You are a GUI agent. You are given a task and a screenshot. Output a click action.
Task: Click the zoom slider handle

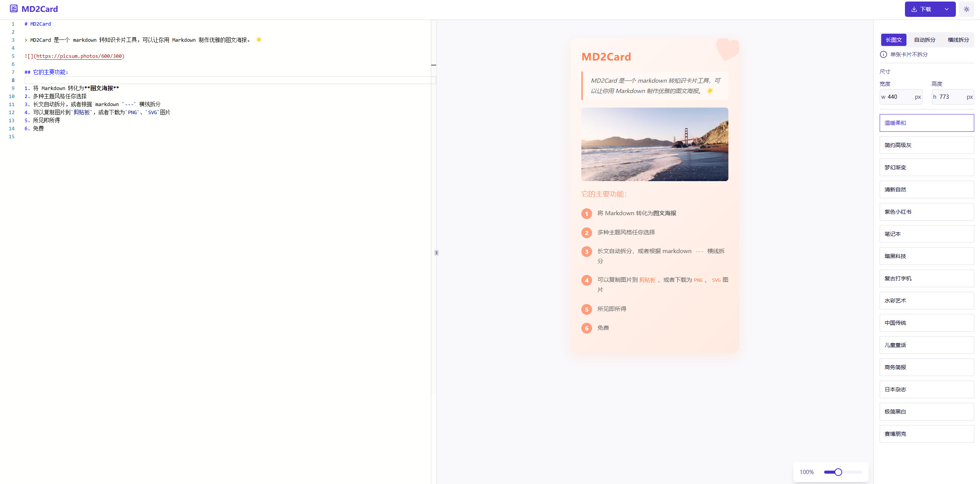tap(838, 472)
